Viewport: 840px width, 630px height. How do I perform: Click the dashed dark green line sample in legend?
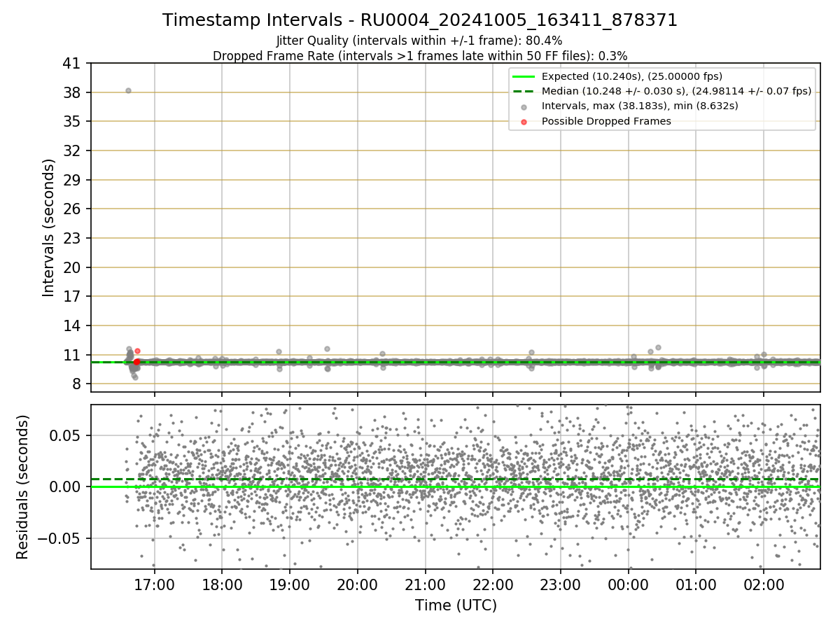coord(524,91)
